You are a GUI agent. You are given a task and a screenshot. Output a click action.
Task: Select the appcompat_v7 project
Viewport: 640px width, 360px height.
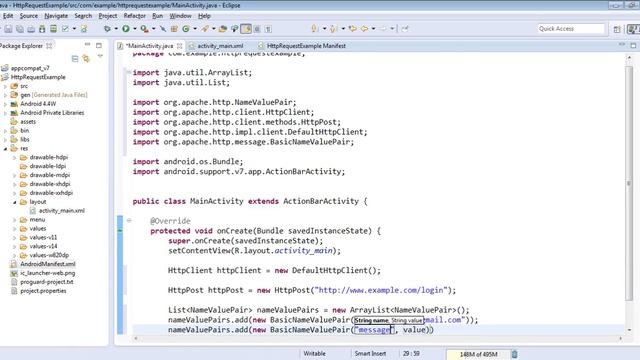click(25, 68)
